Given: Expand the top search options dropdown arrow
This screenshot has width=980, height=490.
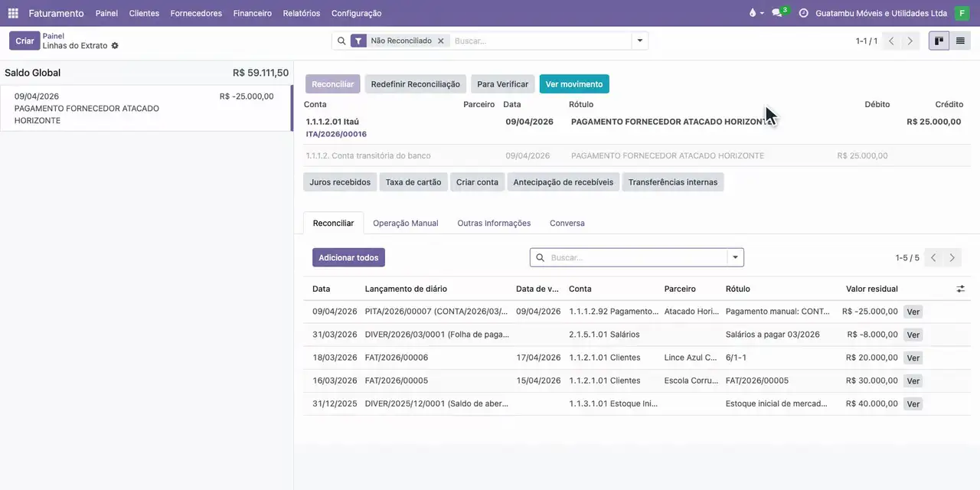Looking at the screenshot, I should pyautogui.click(x=640, y=41).
